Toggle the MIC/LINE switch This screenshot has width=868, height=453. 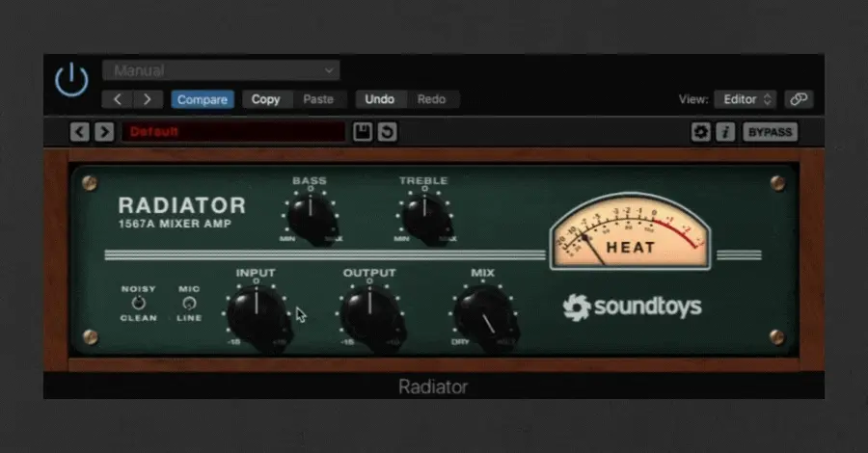pos(189,303)
